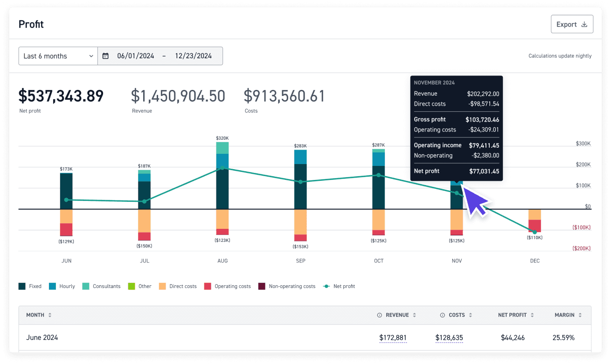Select the June 2024 table row
The height and width of the screenshot is (364, 611).
pyautogui.click(x=187, y=337)
